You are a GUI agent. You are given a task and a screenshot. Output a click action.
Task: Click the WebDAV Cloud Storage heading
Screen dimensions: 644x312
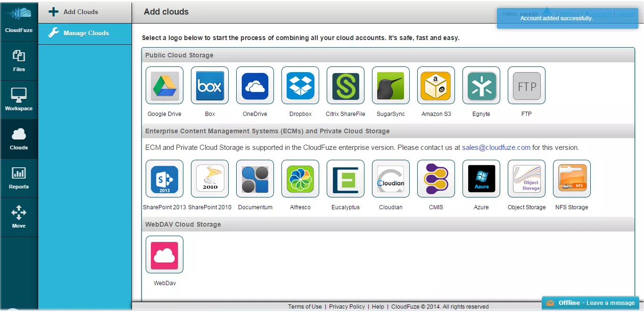coord(183,224)
